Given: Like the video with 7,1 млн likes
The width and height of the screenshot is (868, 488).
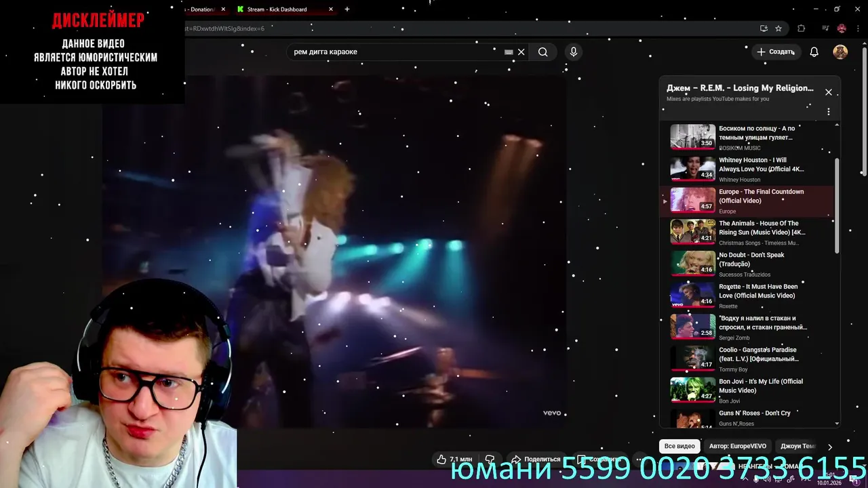Looking at the screenshot, I should click(x=455, y=460).
